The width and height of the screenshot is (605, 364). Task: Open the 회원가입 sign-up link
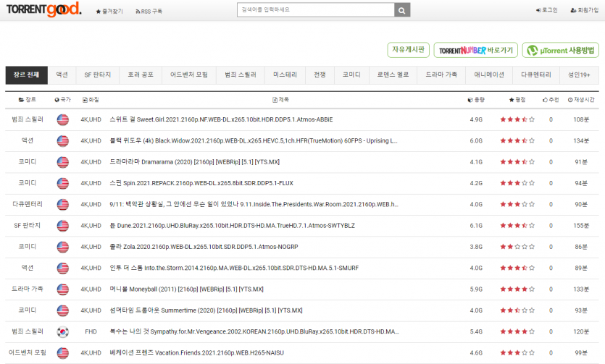[x=584, y=10]
